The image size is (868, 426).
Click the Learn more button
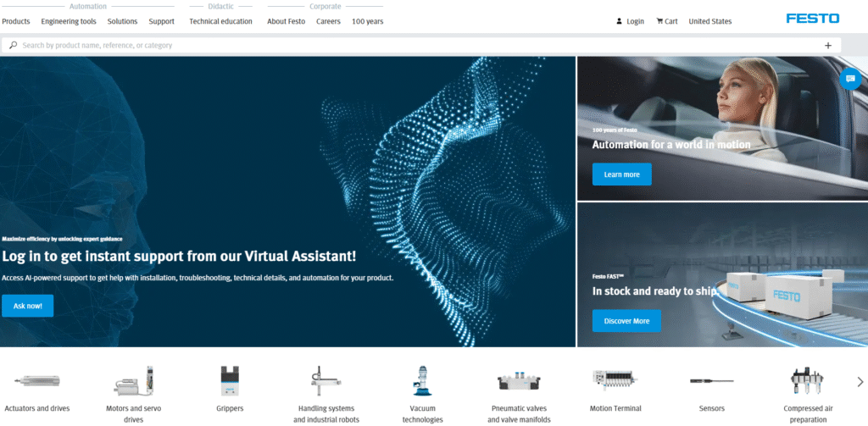[621, 174]
